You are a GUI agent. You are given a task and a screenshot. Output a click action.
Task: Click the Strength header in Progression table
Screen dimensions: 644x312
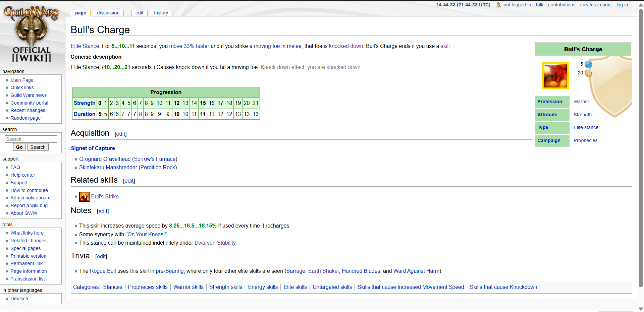pos(85,103)
